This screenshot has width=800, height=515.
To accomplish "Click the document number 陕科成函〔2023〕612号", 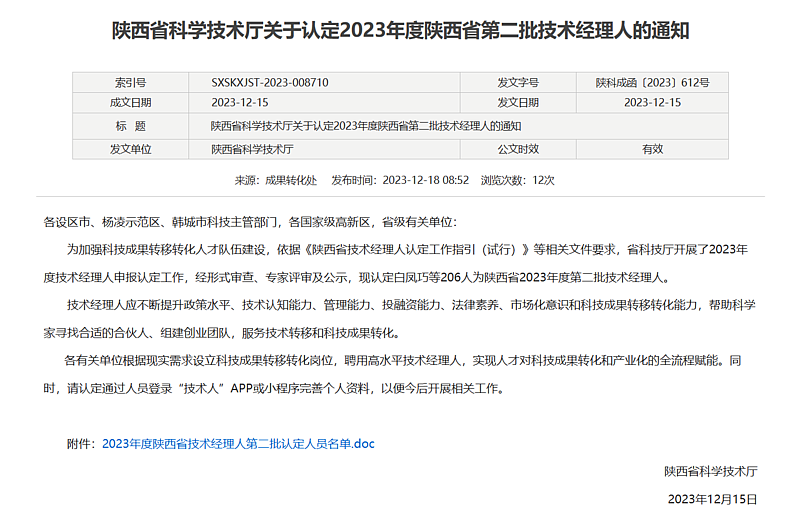I will click(652, 83).
